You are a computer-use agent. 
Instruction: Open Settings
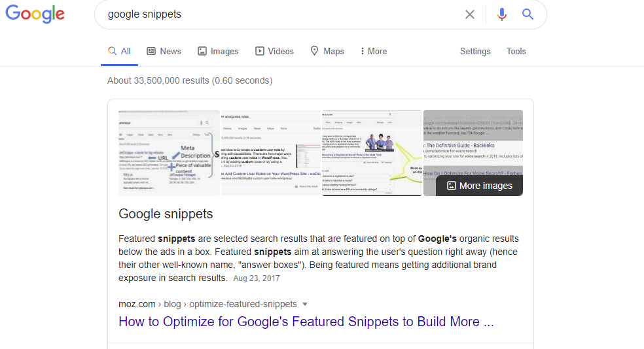pyautogui.click(x=474, y=51)
